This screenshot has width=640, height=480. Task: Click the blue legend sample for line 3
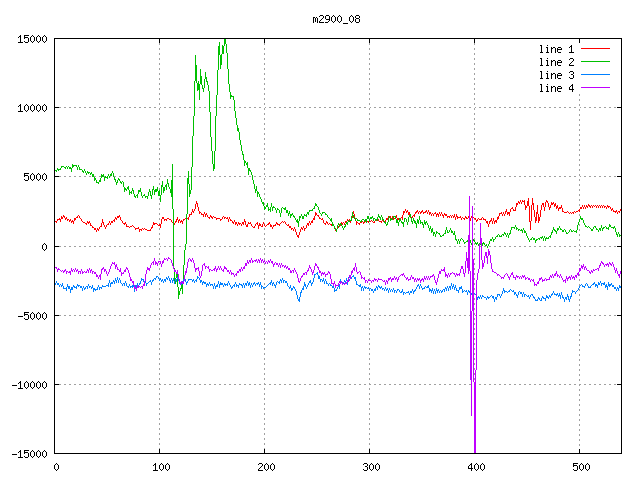[x=596, y=75]
